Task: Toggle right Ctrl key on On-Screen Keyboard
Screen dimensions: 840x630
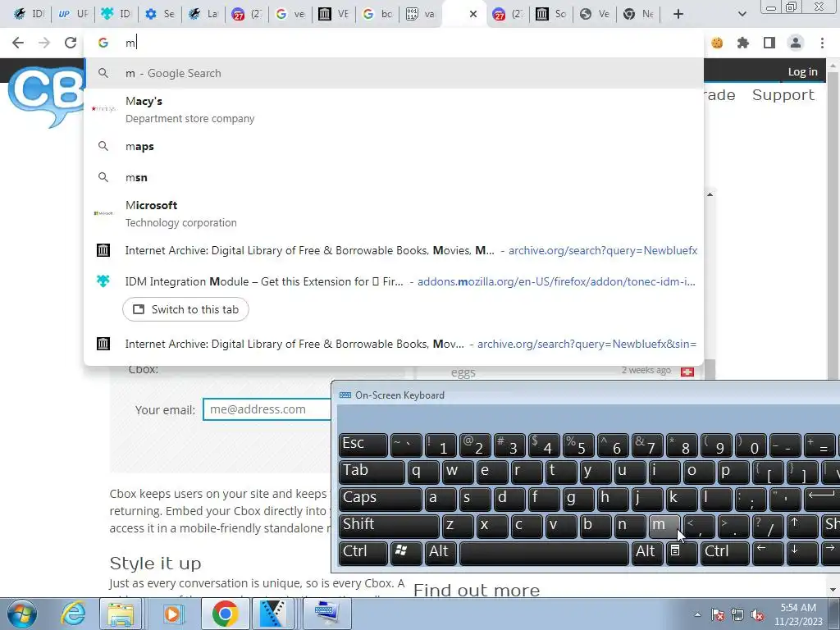Action: coord(724,552)
